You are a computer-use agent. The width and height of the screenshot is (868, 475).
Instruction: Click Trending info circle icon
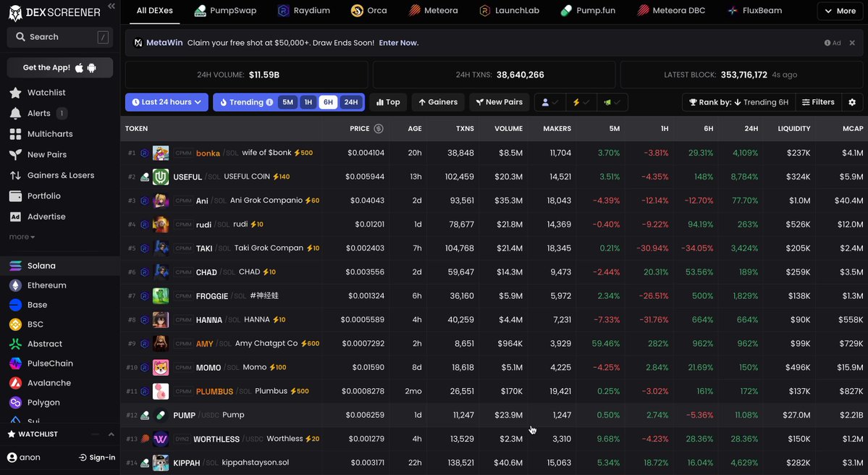click(269, 102)
